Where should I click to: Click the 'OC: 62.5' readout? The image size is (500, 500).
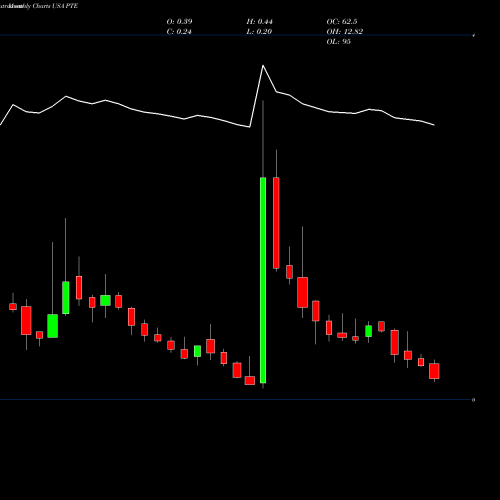(342, 21)
